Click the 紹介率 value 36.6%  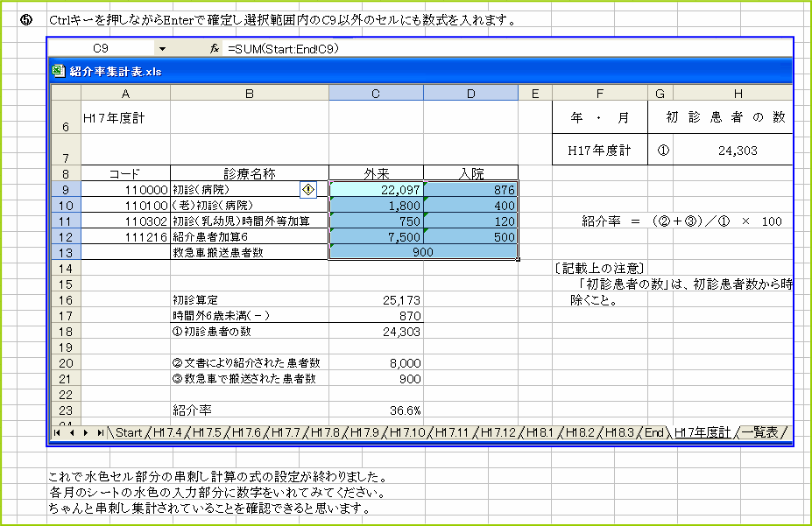pos(405,409)
